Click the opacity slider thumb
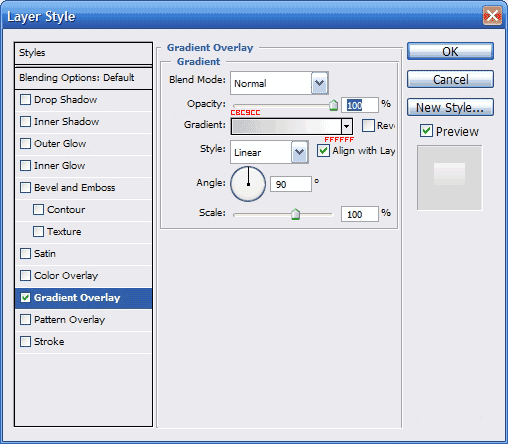The height and width of the screenshot is (444, 508). (333, 105)
